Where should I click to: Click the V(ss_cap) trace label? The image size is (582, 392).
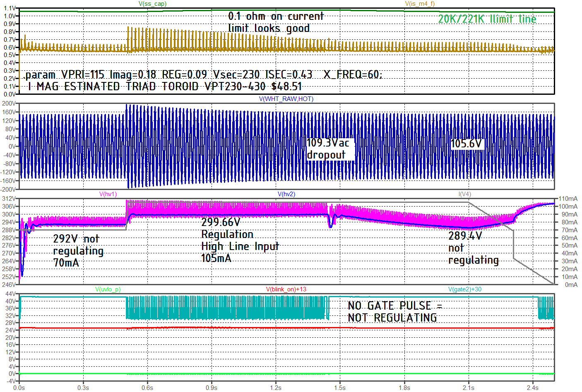pyautogui.click(x=152, y=4)
